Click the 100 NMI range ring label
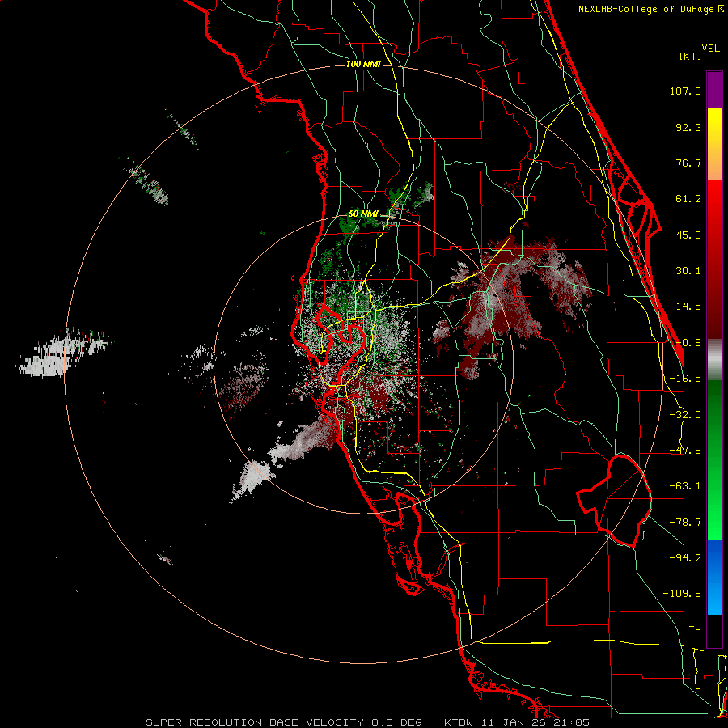728x728 pixels. (363, 64)
